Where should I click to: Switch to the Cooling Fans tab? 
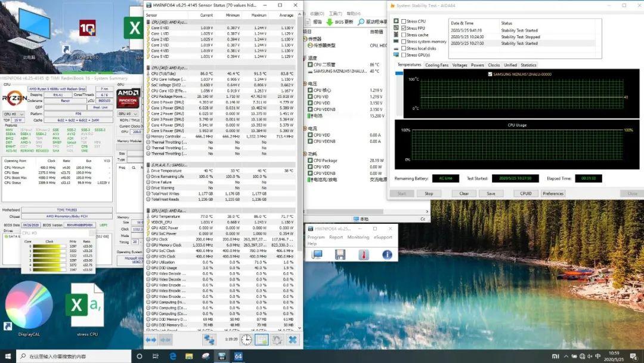pos(436,65)
